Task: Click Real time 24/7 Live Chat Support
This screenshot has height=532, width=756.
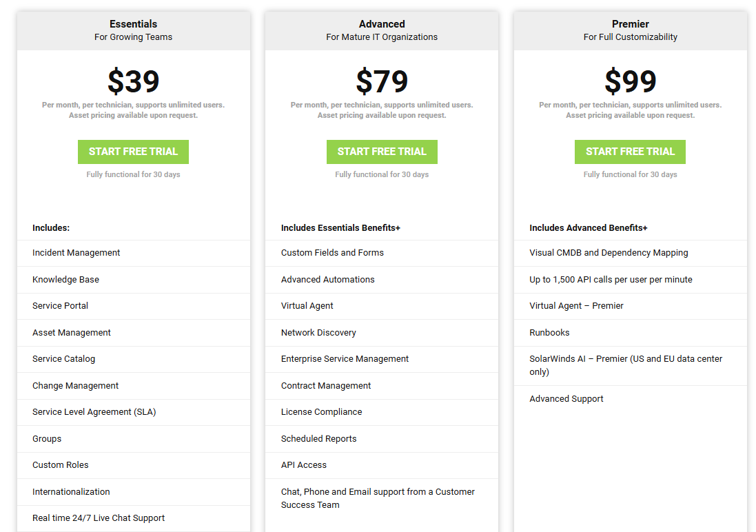Action: pyautogui.click(x=99, y=518)
